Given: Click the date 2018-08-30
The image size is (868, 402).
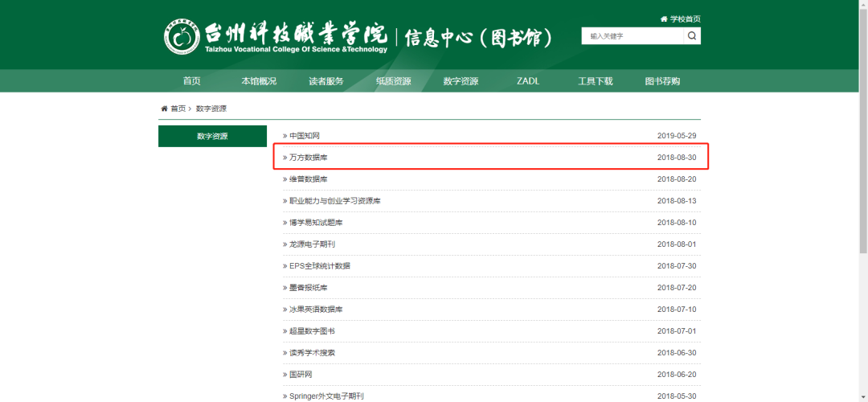Looking at the screenshot, I should 677,158.
